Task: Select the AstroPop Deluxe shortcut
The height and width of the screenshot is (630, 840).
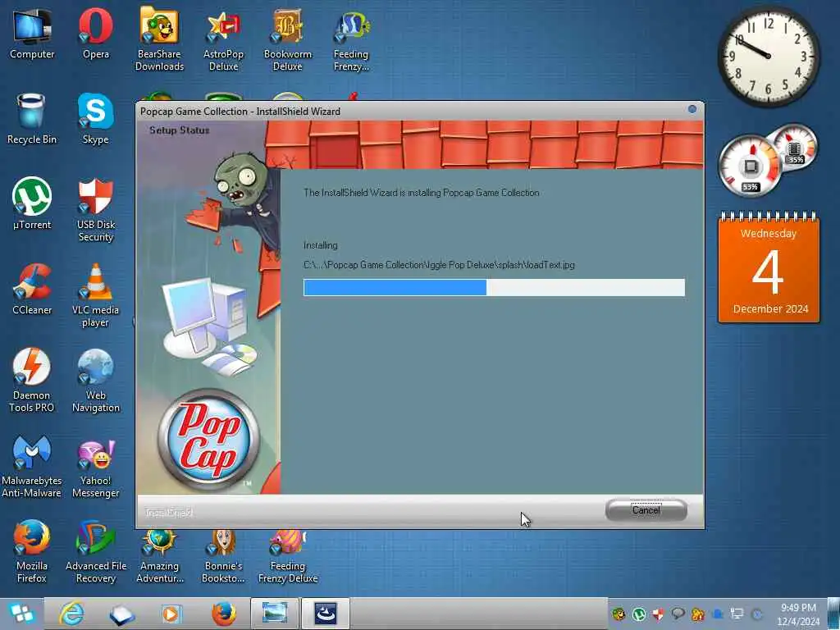Action: [x=223, y=41]
